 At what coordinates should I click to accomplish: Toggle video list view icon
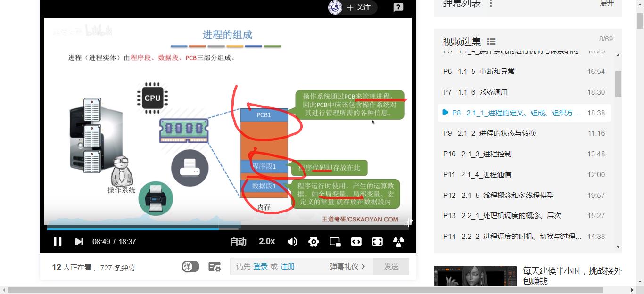point(491,42)
